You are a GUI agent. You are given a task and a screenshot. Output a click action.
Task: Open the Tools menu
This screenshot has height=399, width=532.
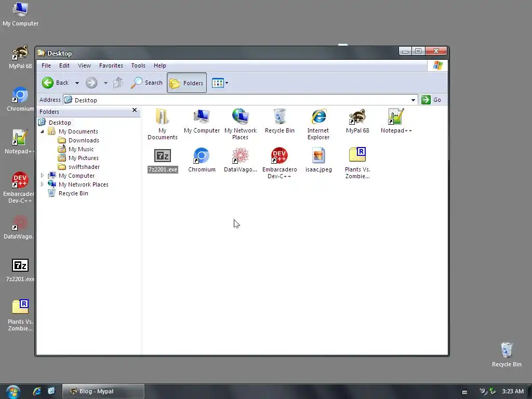pyautogui.click(x=138, y=65)
